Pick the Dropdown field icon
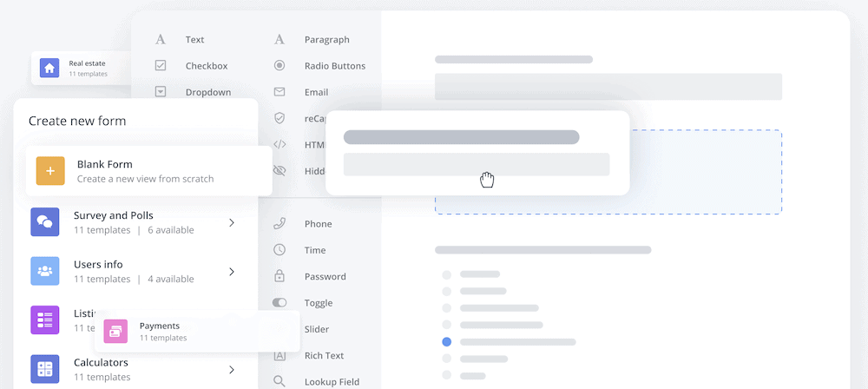868x389 pixels. click(x=161, y=92)
